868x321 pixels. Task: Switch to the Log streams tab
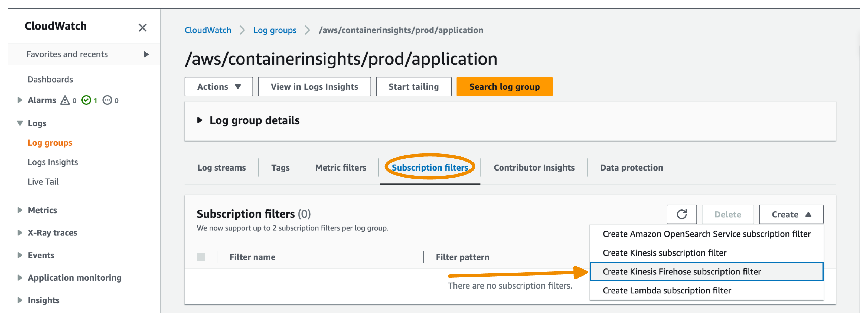point(221,168)
